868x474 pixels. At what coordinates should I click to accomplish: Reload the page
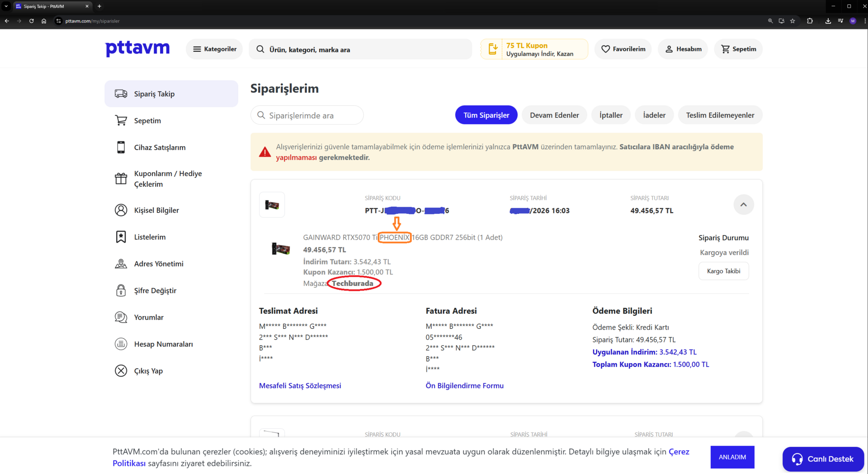(x=32, y=21)
